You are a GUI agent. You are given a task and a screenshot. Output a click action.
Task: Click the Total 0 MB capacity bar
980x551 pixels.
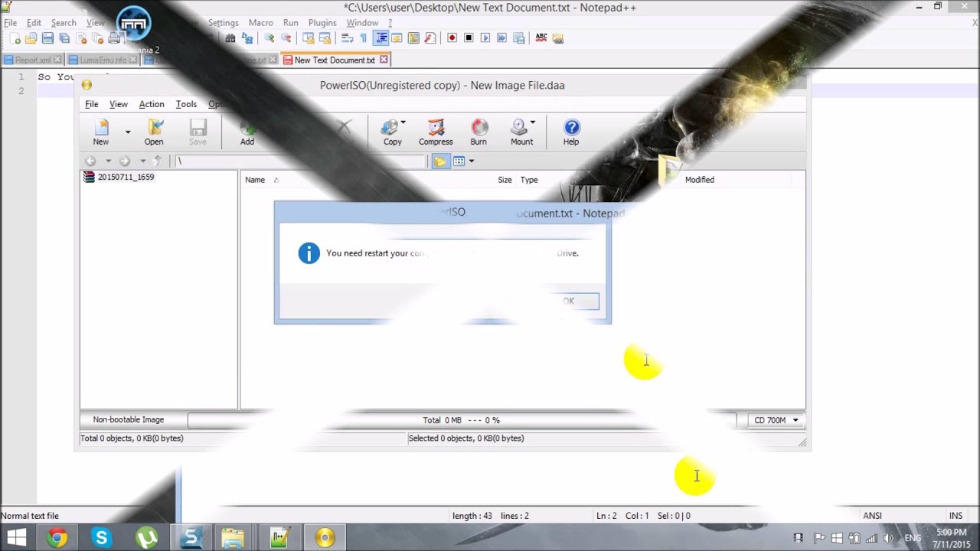click(462, 420)
